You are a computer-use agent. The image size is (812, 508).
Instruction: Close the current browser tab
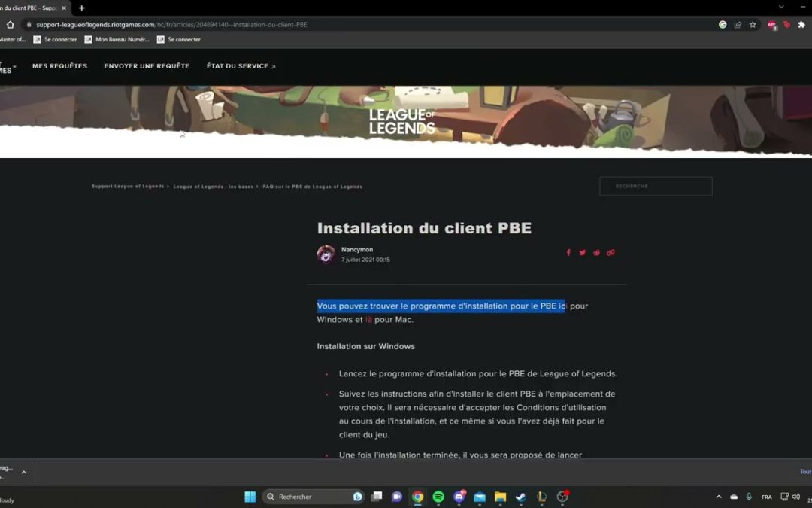pyautogui.click(x=64, y=8)
